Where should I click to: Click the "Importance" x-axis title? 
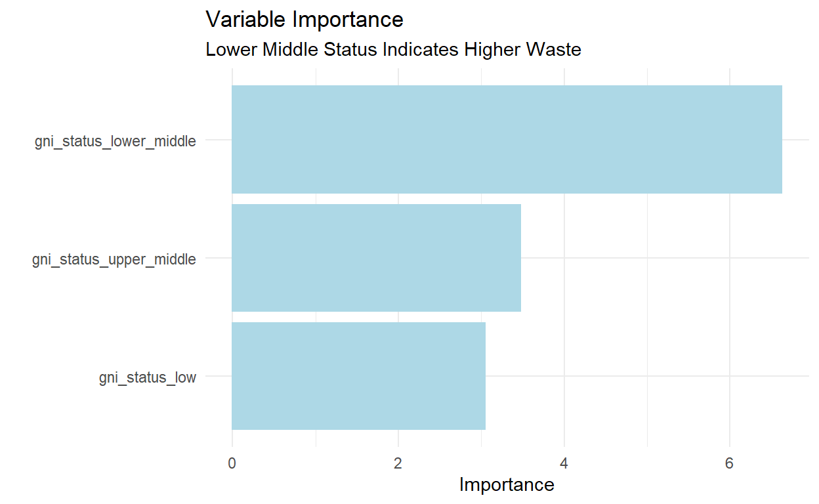tap(507, 485)
